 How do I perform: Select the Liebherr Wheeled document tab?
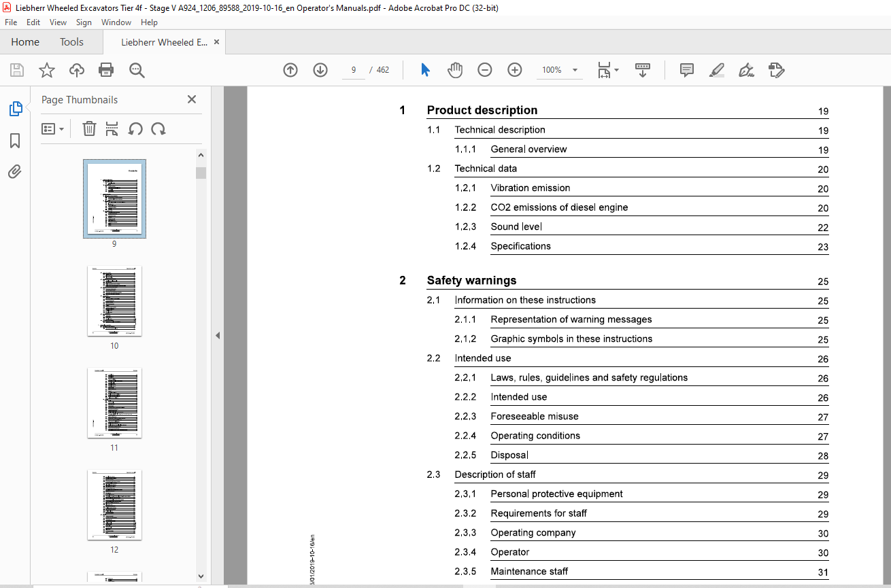pos(164,42)
